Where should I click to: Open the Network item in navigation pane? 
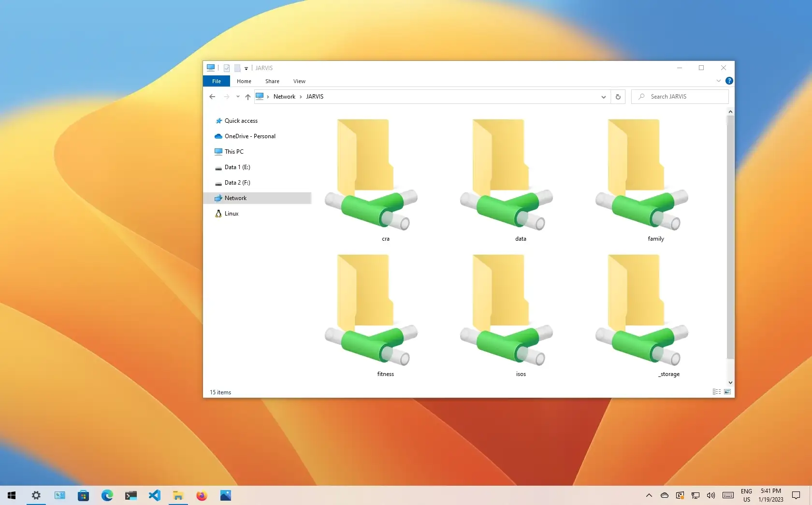pyautogui.click(x=235, y=198)
